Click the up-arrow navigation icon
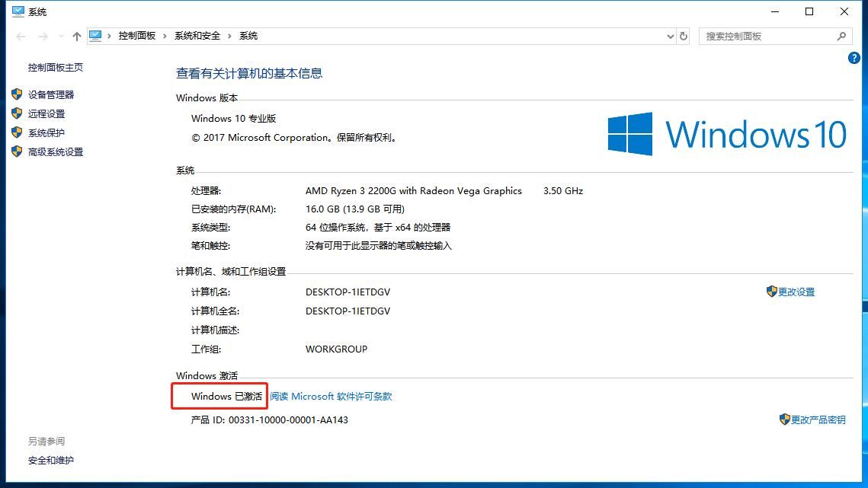The width and height of the screenshot is (868, 488). 76,35
